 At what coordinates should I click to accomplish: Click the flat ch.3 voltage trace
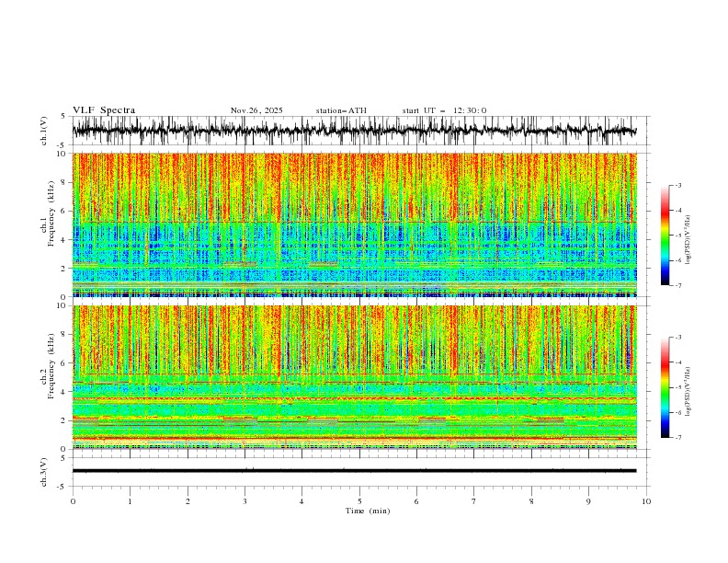354,471
